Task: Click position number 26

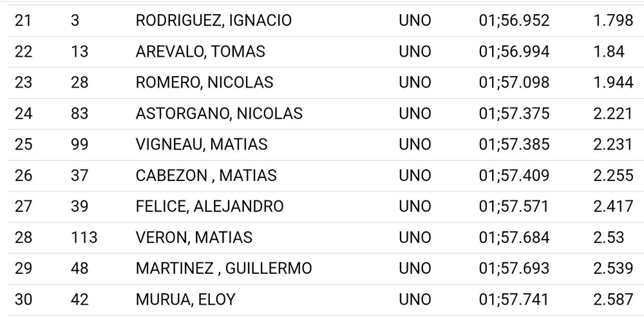Action: pos(23,175)
